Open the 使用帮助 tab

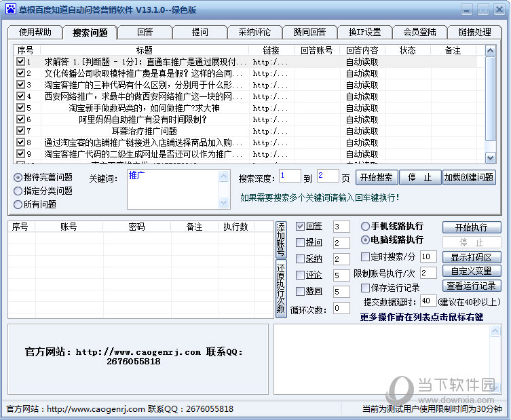35,32
